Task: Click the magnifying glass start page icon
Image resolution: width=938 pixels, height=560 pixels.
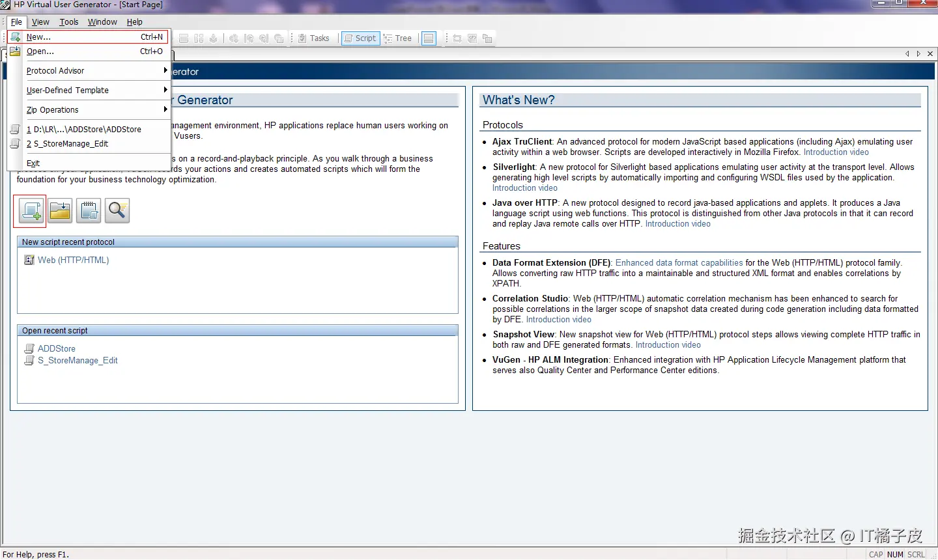Action: pyautogui.click(x=117, y=211)
